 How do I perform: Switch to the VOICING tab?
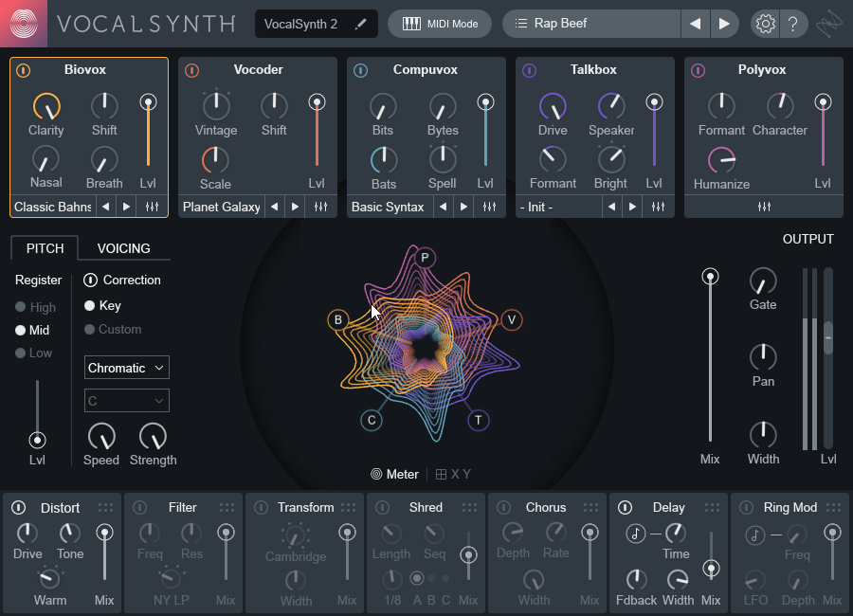(x=123, y=248)
